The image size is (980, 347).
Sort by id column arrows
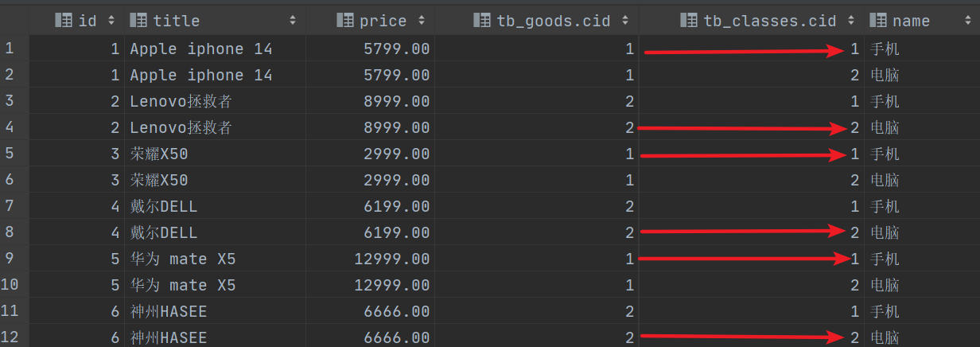(111, 21)
